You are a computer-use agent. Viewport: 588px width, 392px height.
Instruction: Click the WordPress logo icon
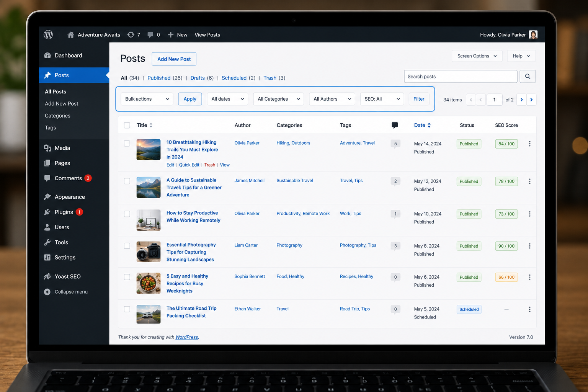tap(48, 35)
